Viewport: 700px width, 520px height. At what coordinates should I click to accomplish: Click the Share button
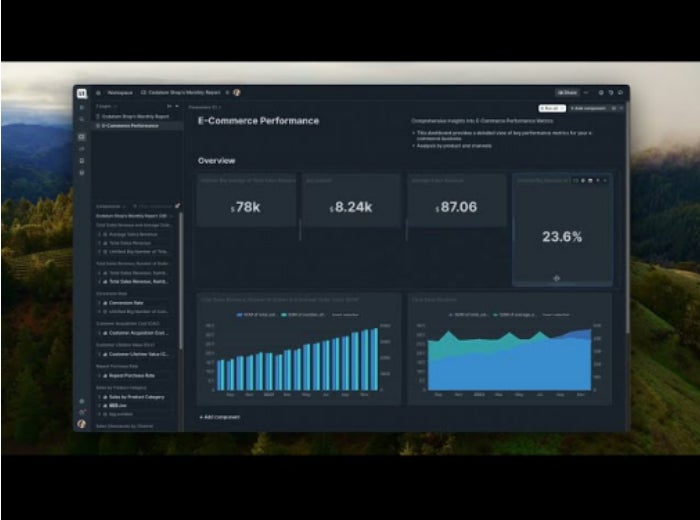567,92
